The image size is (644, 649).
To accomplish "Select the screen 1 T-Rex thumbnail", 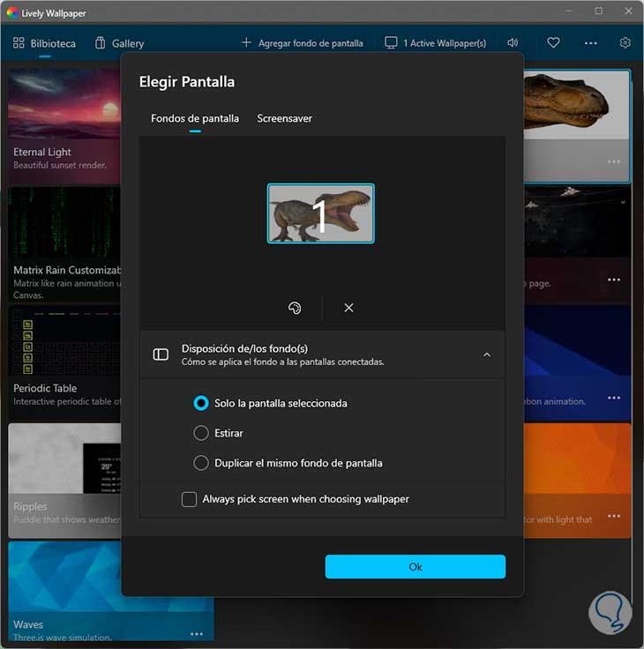I will click(321, 213).
